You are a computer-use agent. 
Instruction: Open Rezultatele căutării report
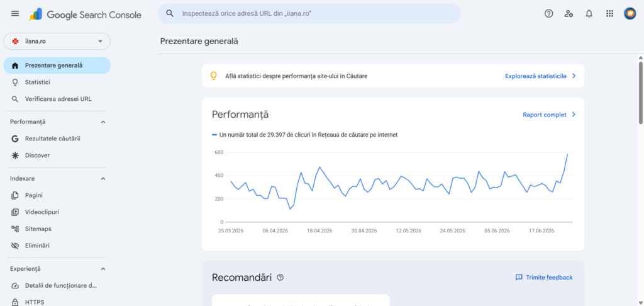click(x=57, y=139)
